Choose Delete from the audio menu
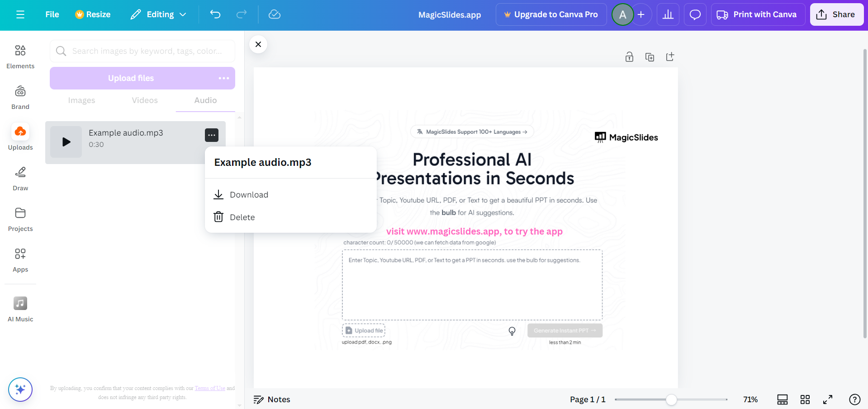 (x=291, y=217)
